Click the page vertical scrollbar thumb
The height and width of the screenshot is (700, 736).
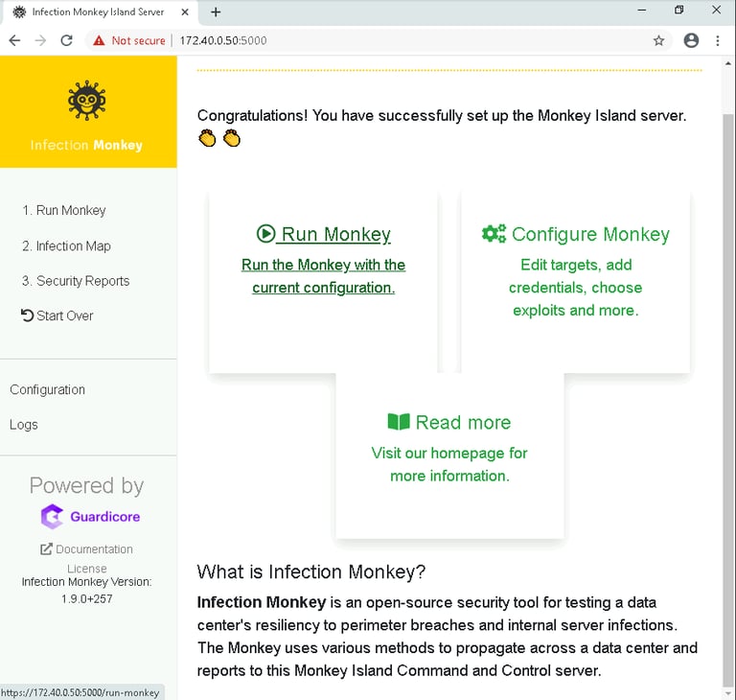pyautogui.click(x=728, y=399)
